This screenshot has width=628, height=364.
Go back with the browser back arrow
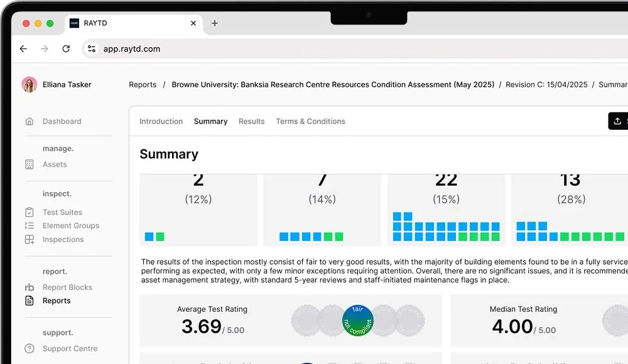(23, 49)
